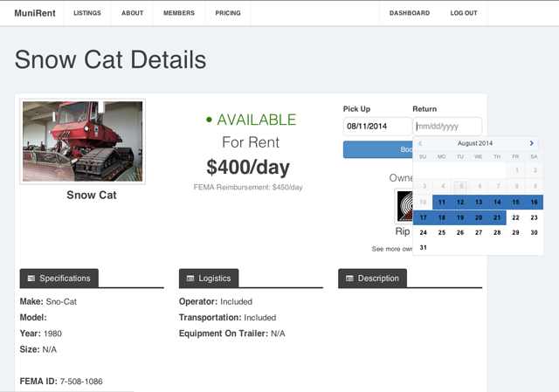Open the Members page

[x=179, y=13]
